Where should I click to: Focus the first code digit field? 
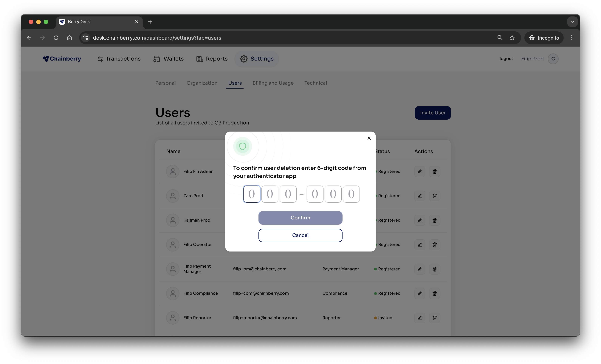tap(251, 194)
